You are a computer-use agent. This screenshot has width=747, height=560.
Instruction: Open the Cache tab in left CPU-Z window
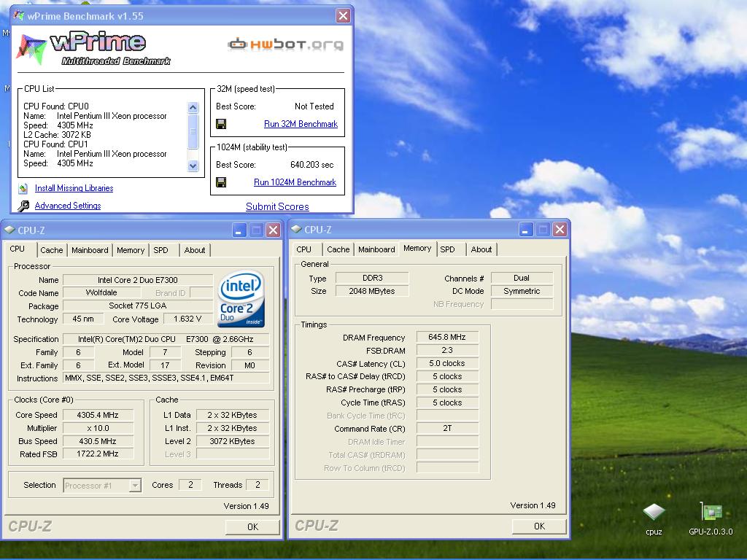pyautogui.click(x=52, y=251)
